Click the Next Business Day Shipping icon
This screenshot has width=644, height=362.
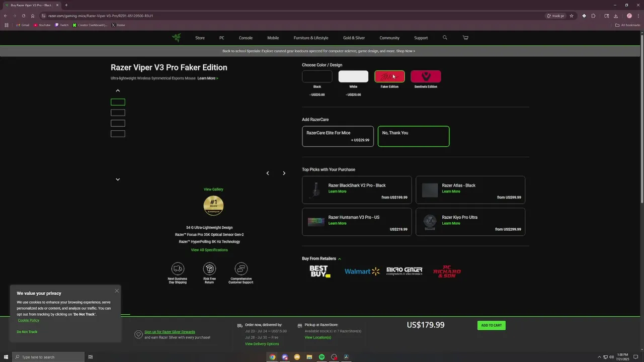(x=178, y=268)
